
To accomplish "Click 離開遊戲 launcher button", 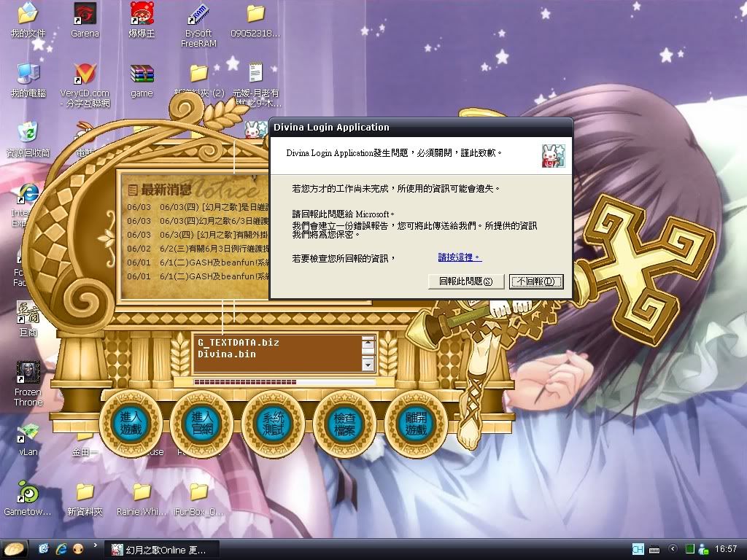I will coord(415,423).
